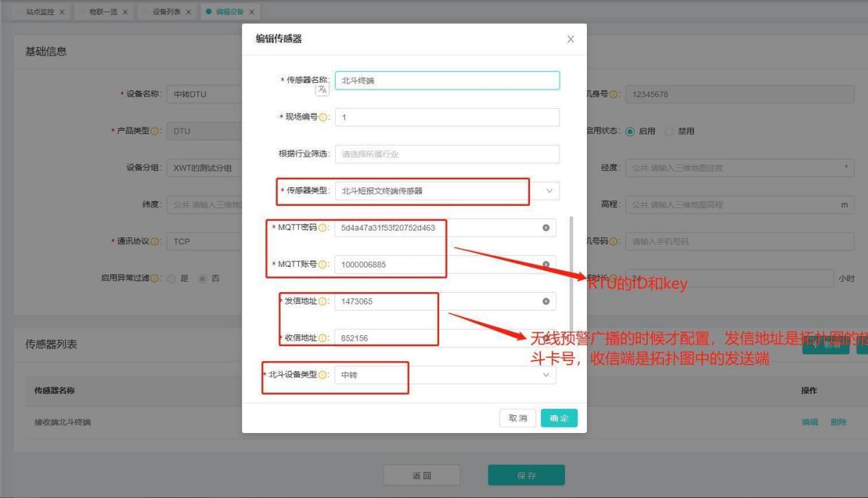The width and height of the screenshot is (868, 498).
Task: Click the clear icon in the 发信地址 field
Action: pyautogui.click(x=546, y=301)
